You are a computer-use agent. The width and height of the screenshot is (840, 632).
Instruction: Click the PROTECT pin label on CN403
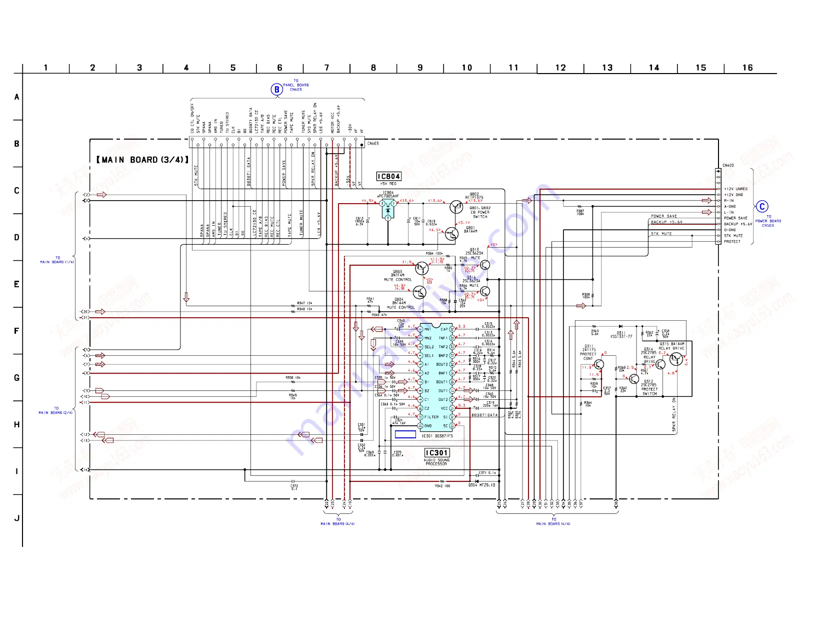coord(732,242)
